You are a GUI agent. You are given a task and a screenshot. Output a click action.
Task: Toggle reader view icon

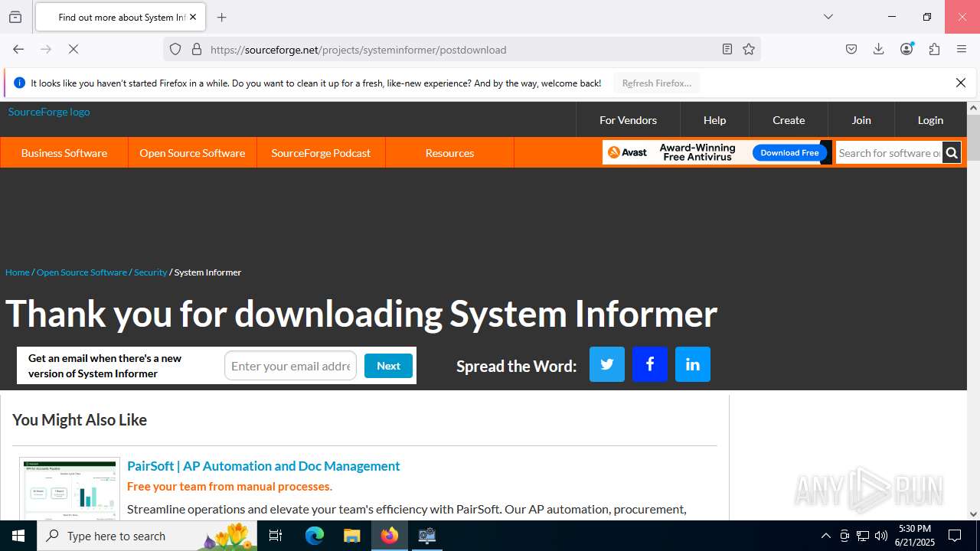(x=727, y=49)
